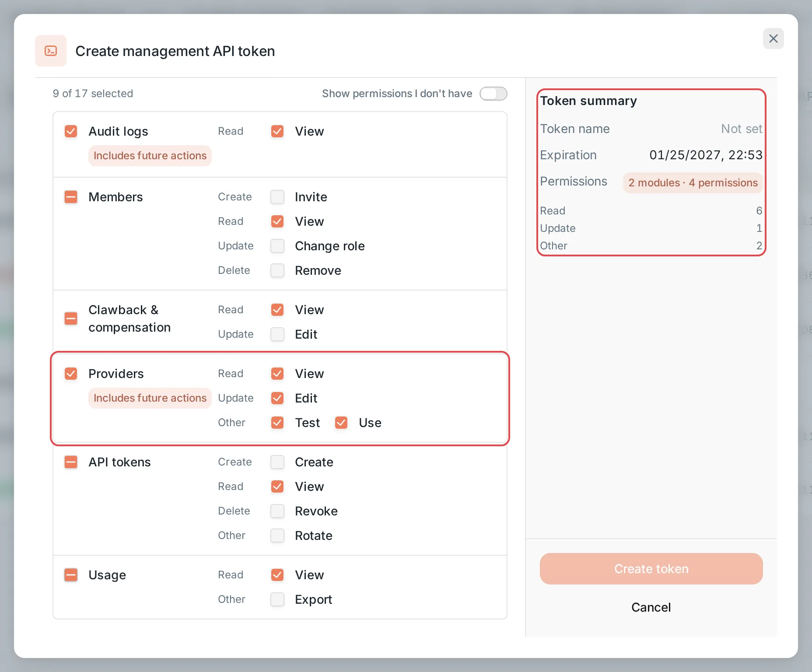Uncheck the Test permission for Providers

(277, 423)
